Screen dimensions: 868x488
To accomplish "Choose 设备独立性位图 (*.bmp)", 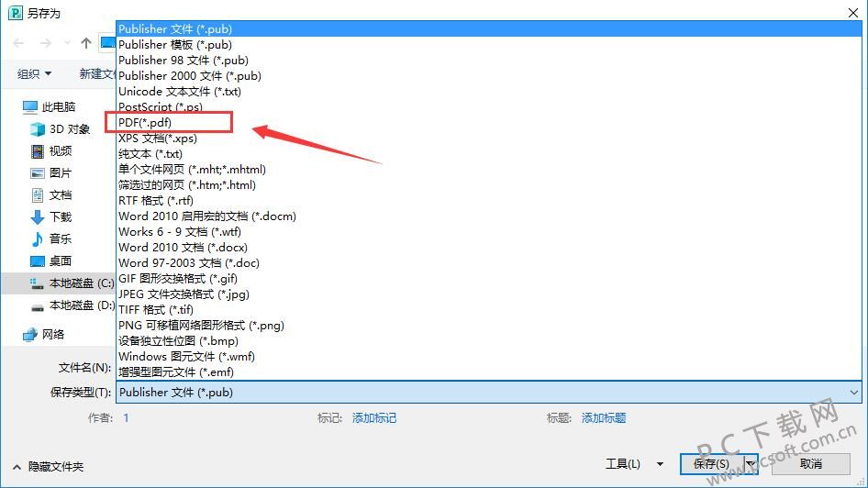I will coord(489,341).
